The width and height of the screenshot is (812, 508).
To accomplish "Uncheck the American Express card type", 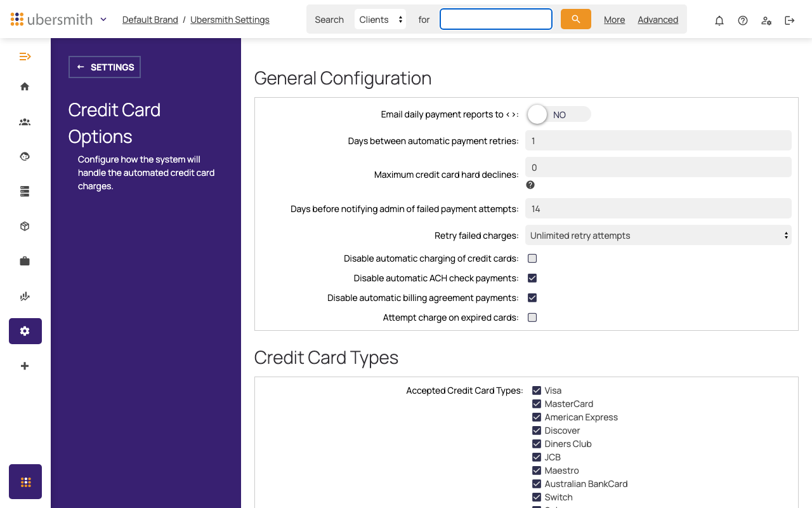I will pos(537,417).
